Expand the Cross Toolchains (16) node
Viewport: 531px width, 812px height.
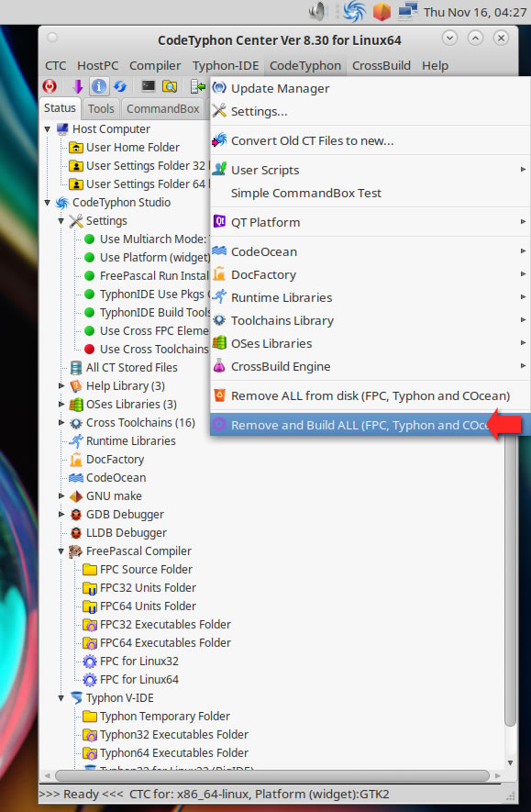click(61, 423)
